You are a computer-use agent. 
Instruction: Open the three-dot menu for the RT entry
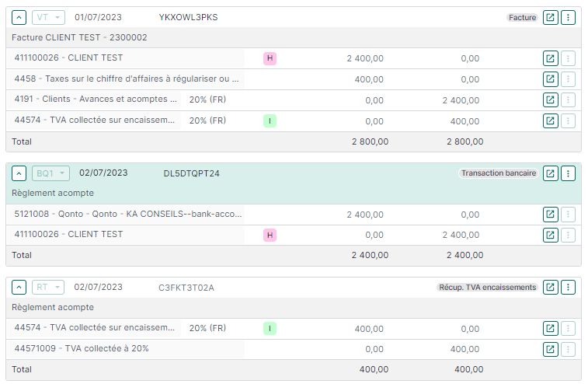568,288
